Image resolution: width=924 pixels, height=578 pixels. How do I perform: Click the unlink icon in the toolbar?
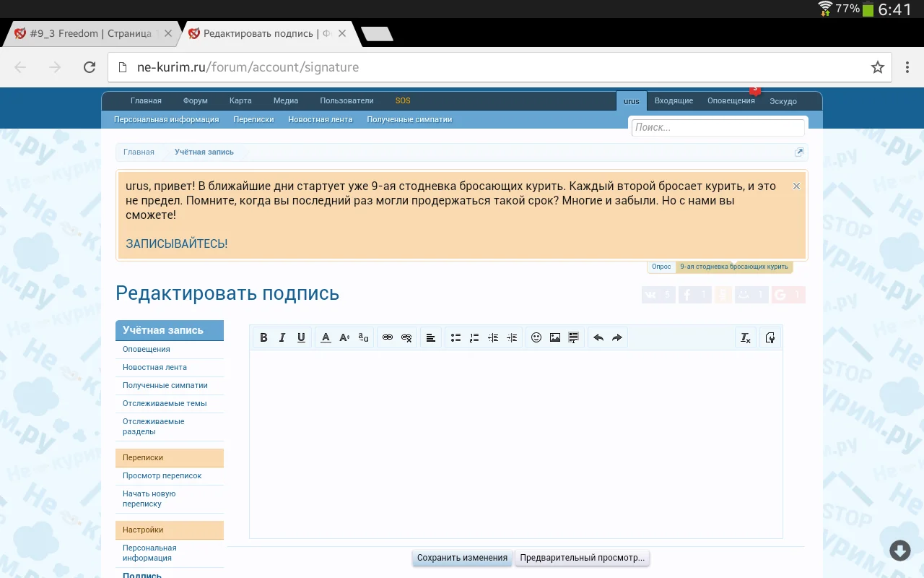(x=406, y=337)
